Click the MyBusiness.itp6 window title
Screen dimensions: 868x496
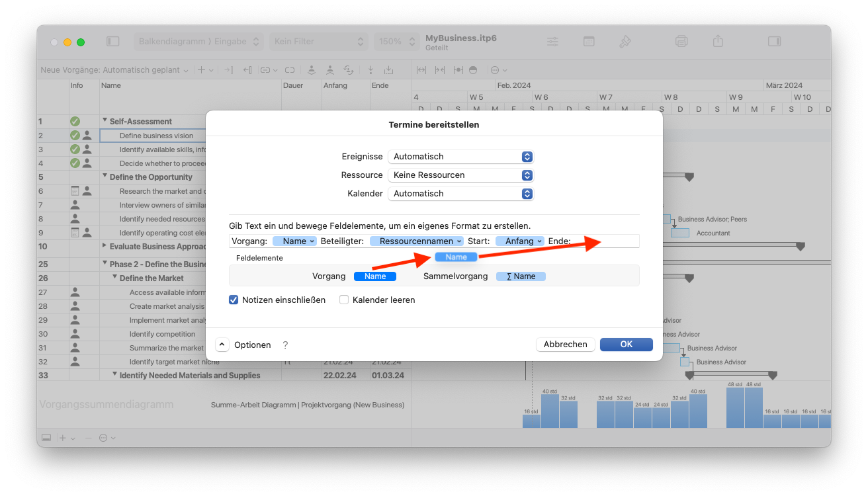click(461, 38)
